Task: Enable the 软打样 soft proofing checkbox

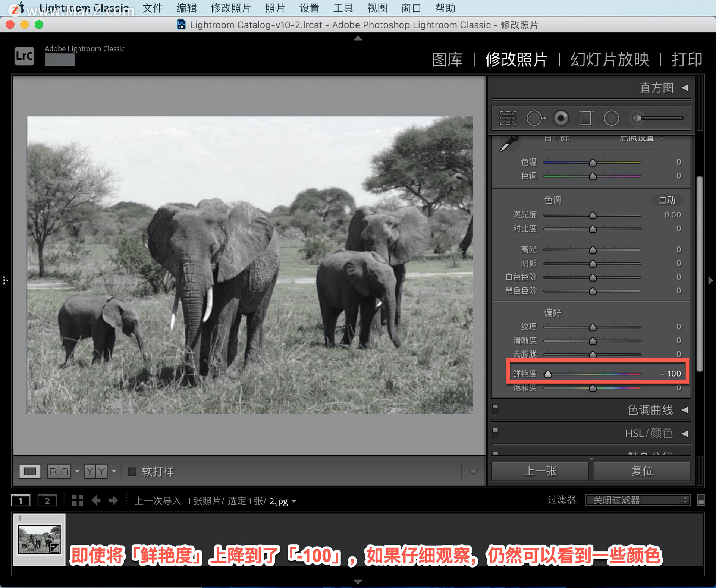Action: click(132, 471)
